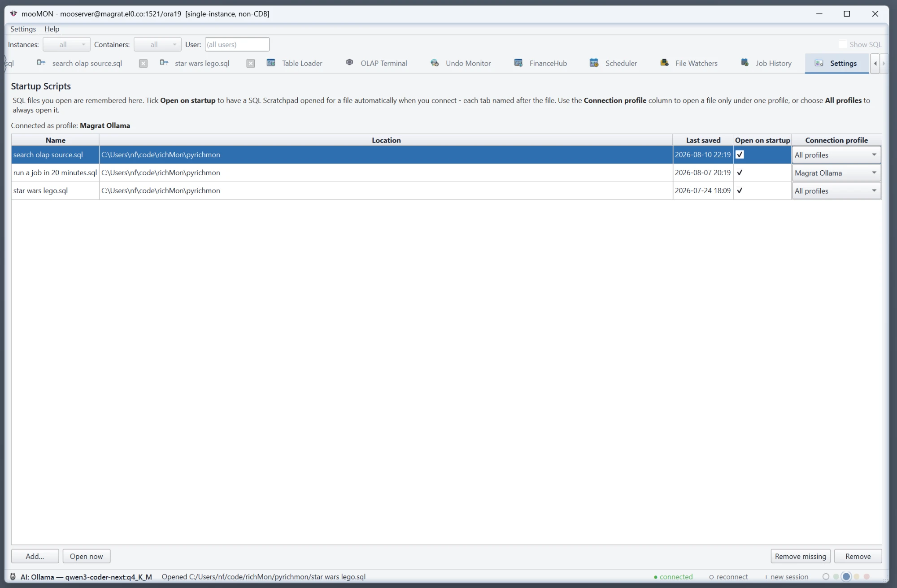
Task: Select the blue theme color dot
Action: [846, 577]
